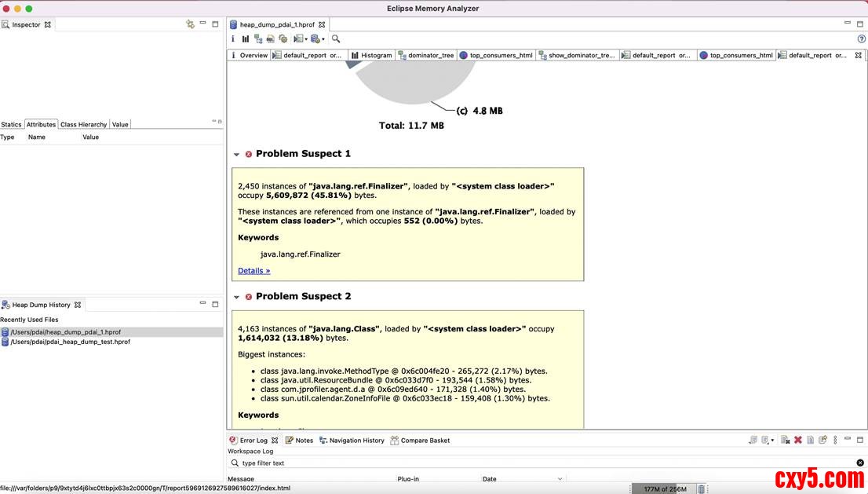Image resolution: width=868 pixels, height=494 pixels.
Task: Clear the filter text with X icon
Action: click(860, 463)
